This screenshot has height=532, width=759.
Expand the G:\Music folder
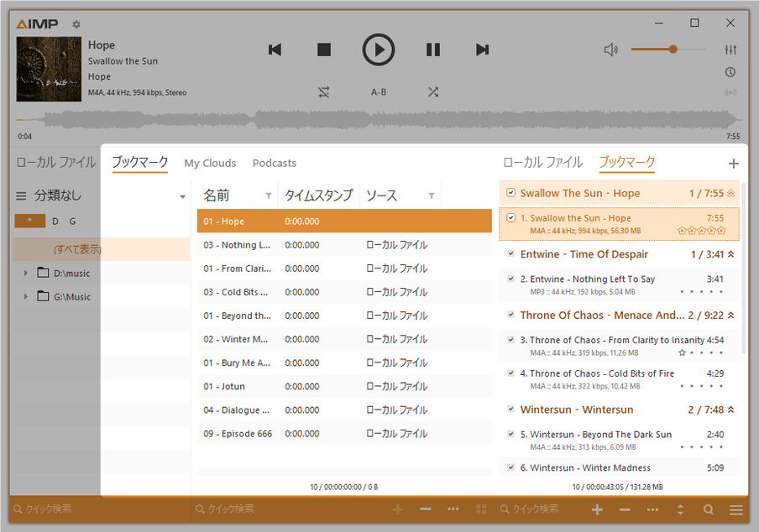tap(26, 296)
